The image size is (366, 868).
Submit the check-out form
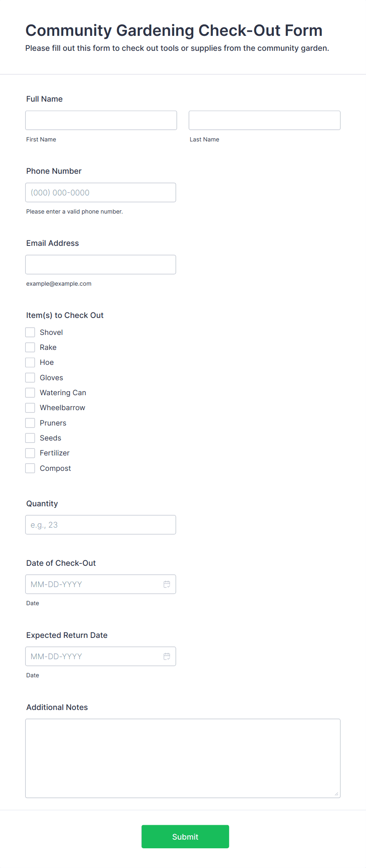coord(185,837)
